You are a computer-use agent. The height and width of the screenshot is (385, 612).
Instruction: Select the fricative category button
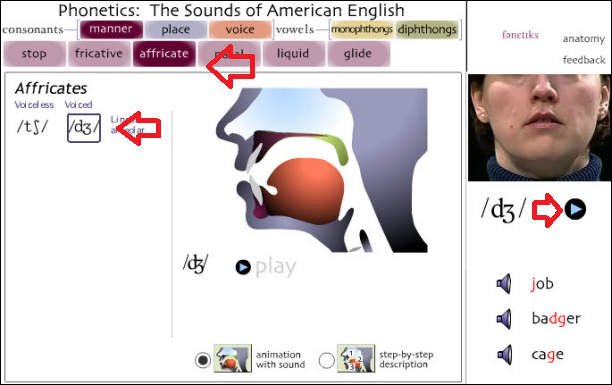point(99,53)
